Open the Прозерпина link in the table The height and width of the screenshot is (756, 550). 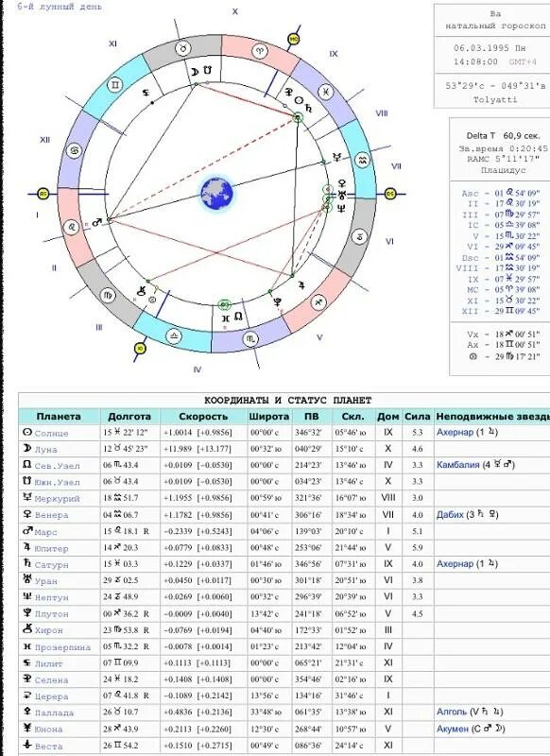(62, 647)
